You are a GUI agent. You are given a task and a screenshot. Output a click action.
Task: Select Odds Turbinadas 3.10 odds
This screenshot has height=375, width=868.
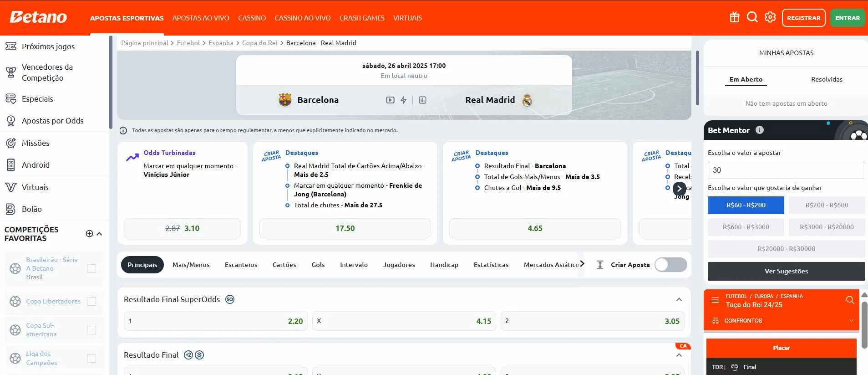click(x=182, y=228)
